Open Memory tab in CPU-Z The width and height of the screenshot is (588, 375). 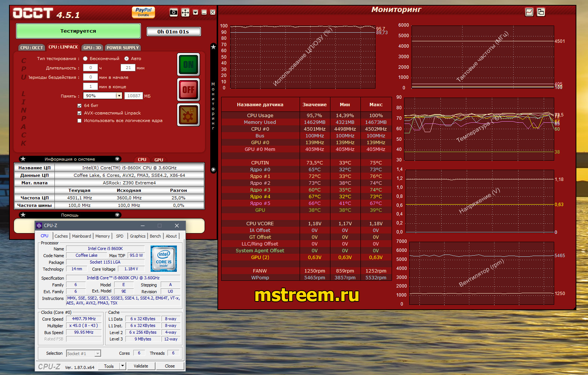pyautogui.click(x=103, y=236)
